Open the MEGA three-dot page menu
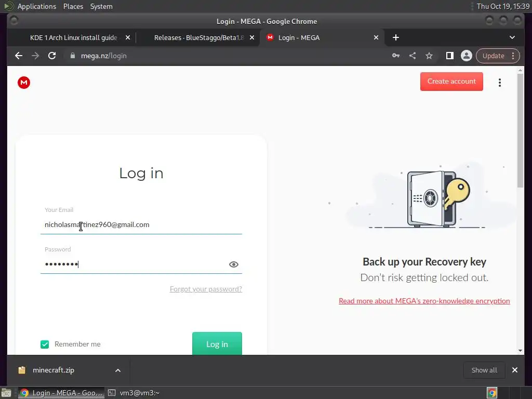Screen dimensions: 532x399 tap(499, 83)
